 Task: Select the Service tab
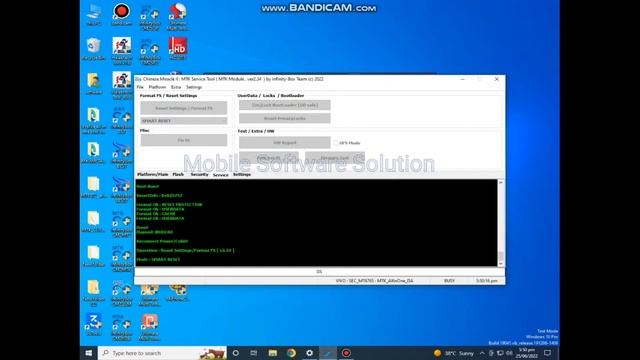click(220, 175)
